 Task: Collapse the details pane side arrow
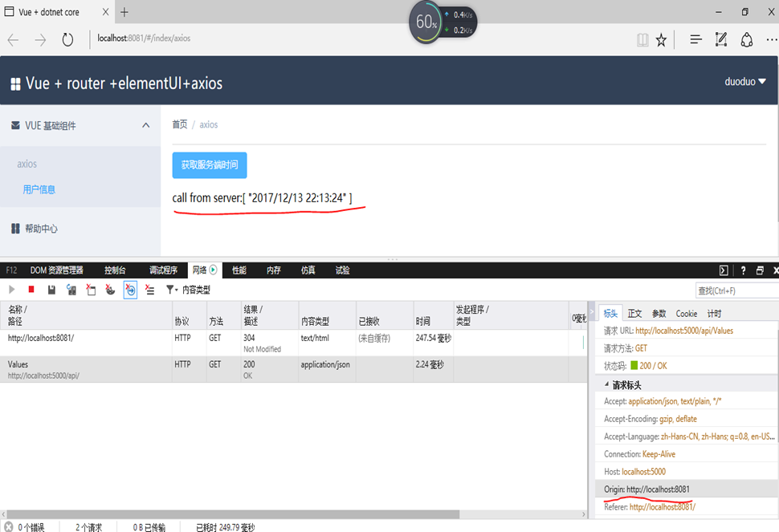[591, 311]
